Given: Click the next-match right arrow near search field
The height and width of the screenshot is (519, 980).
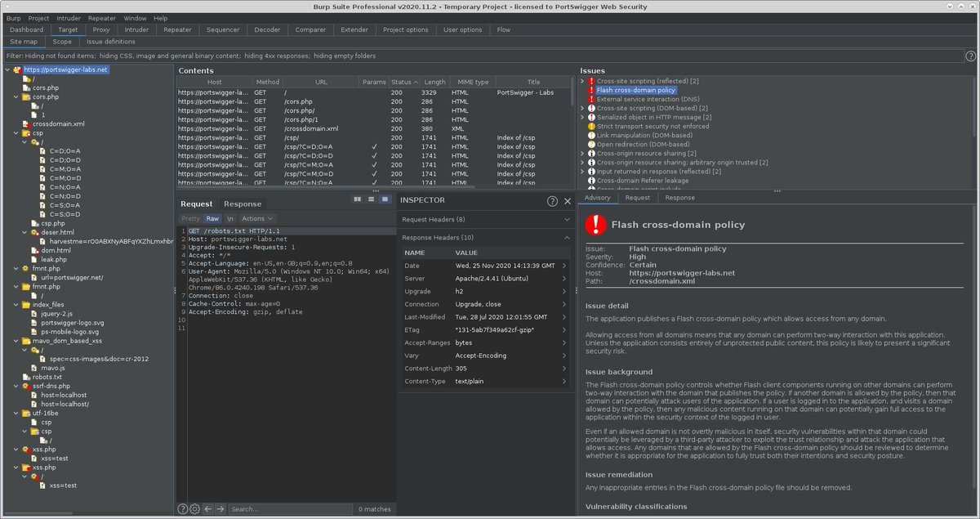Looking at the screenshot, I should coord(219,508).
